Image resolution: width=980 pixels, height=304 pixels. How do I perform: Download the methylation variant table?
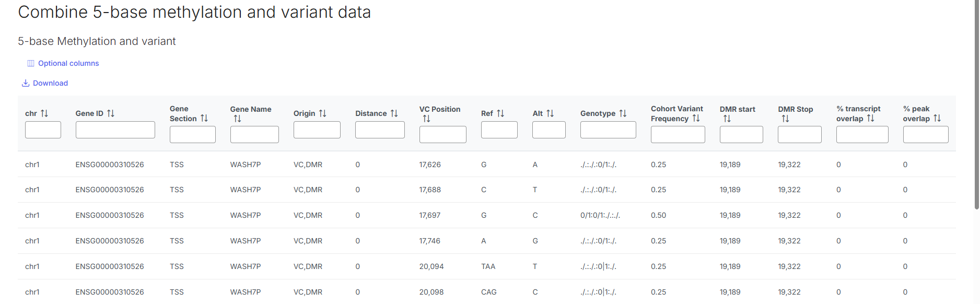45,83
